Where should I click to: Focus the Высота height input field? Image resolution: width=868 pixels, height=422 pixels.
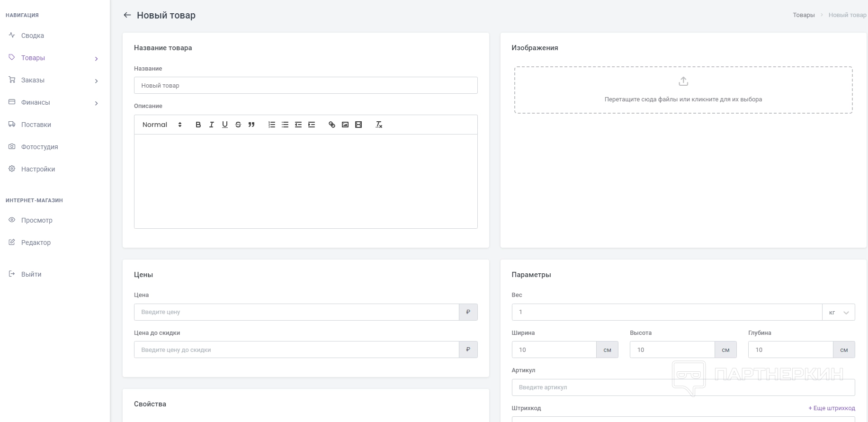672,350
